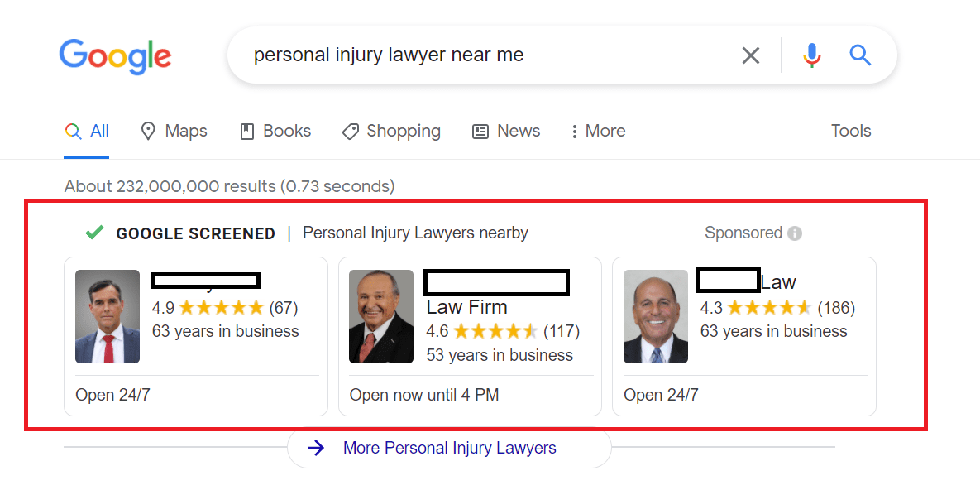
Task: Click the blue search magnifier icon
Action: tap(860, 55)
